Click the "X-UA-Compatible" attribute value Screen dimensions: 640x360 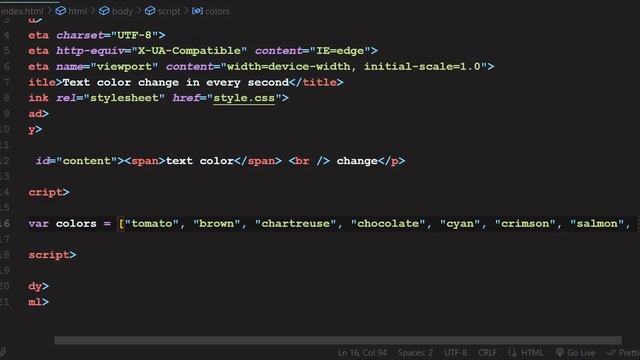189,51
